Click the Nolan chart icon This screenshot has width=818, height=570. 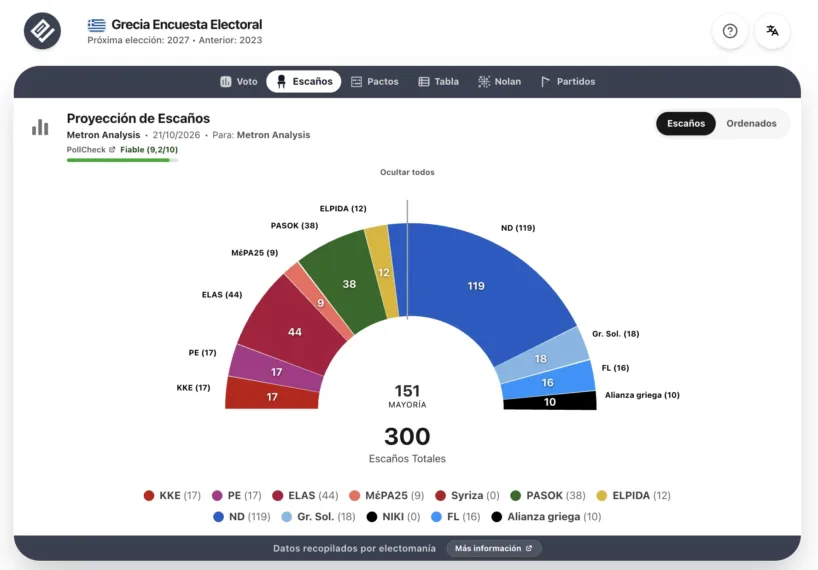(484, 81)
